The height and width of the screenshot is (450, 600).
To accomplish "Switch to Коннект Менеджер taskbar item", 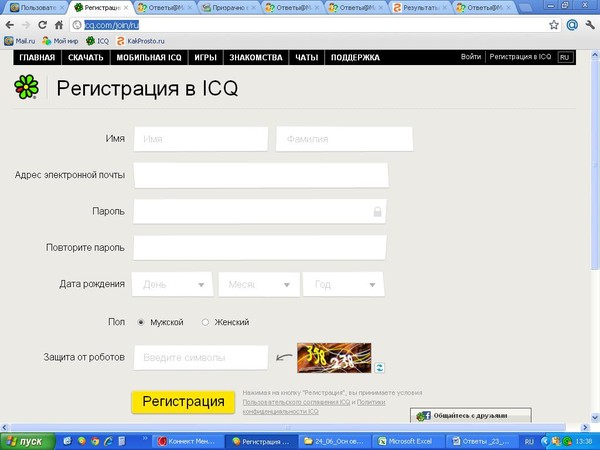I will click(188, 442).
